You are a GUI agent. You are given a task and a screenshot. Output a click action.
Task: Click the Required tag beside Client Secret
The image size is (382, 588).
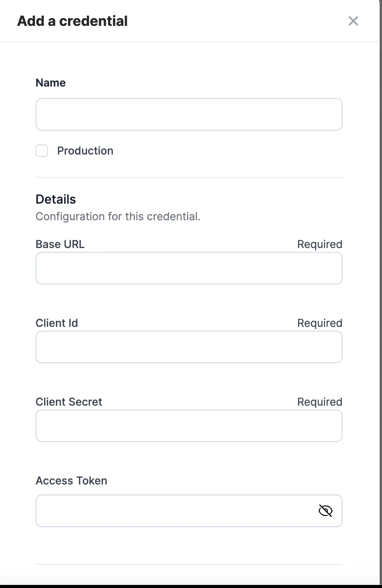[x=320, y=402]
